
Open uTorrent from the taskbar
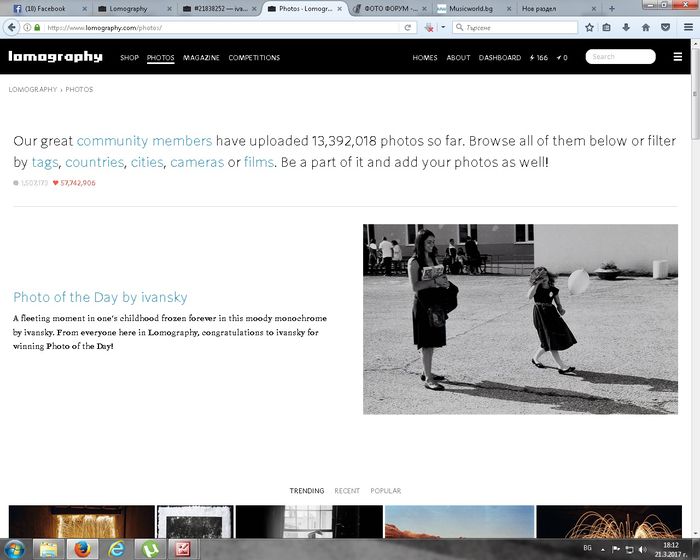[149, 548]
